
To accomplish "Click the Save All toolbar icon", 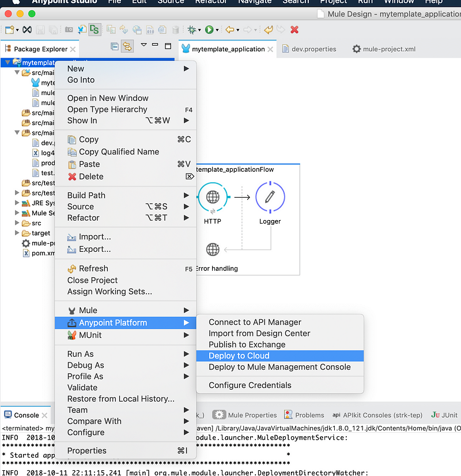I will [x=54, y=30].
